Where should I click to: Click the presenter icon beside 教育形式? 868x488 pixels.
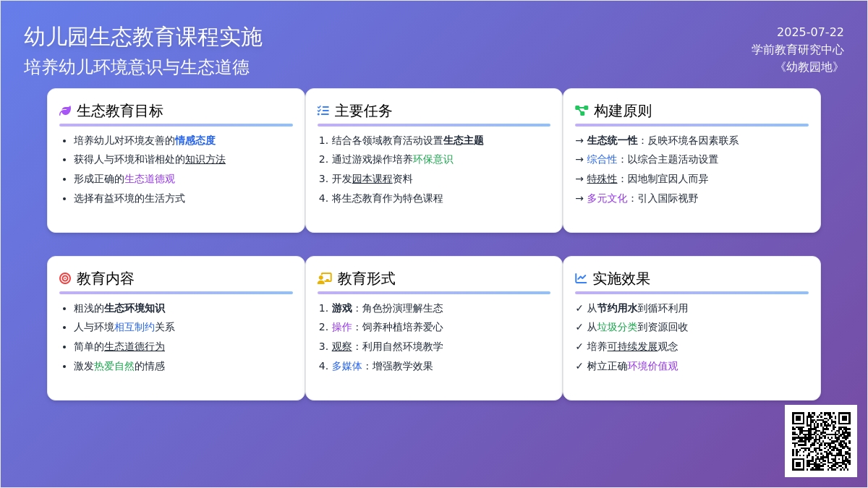pos(325,278)
